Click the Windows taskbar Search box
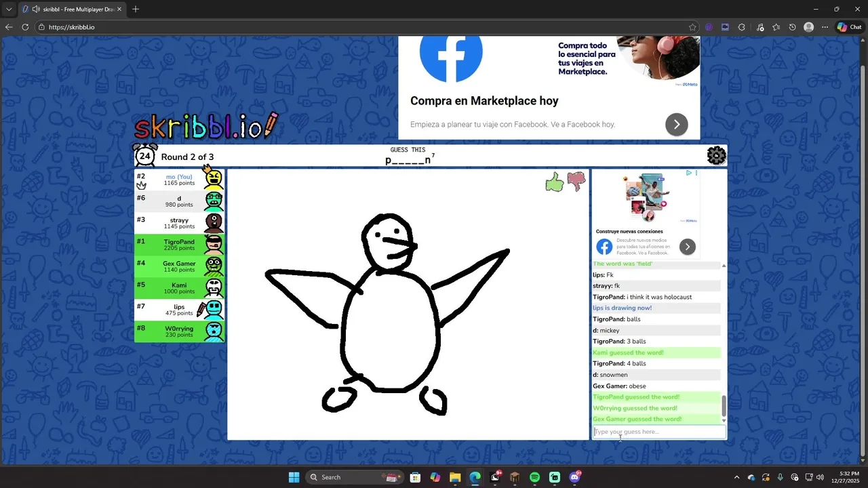 pyautogui.click(x=353, y=477)
